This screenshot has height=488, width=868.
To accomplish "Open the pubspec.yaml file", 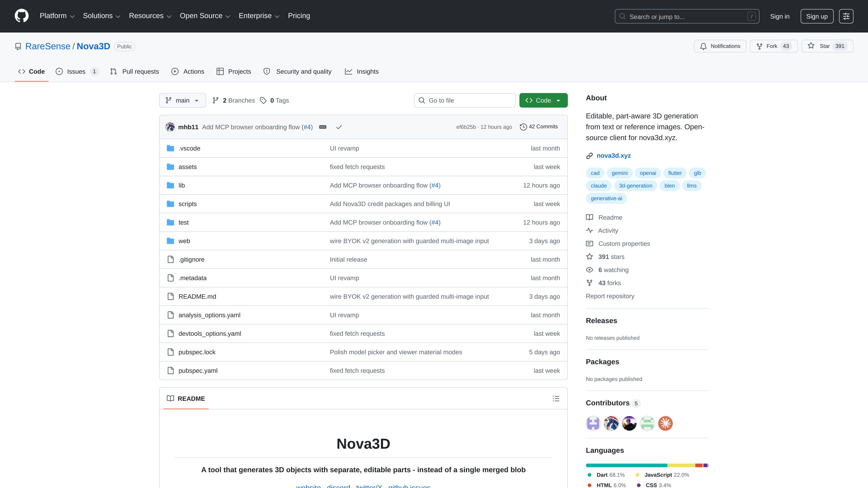I will point(198,371).
